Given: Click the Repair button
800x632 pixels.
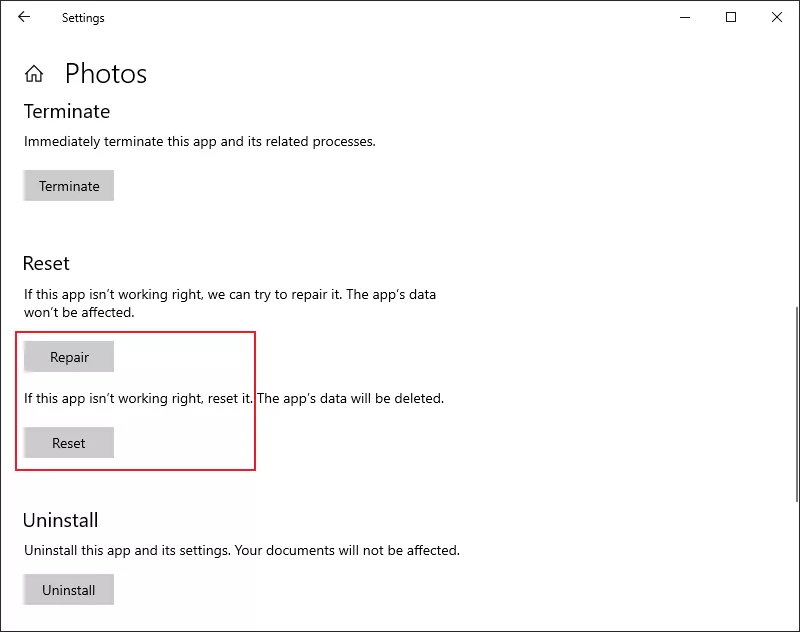Looking at the screenshot, I should click(x=68, y=357).
